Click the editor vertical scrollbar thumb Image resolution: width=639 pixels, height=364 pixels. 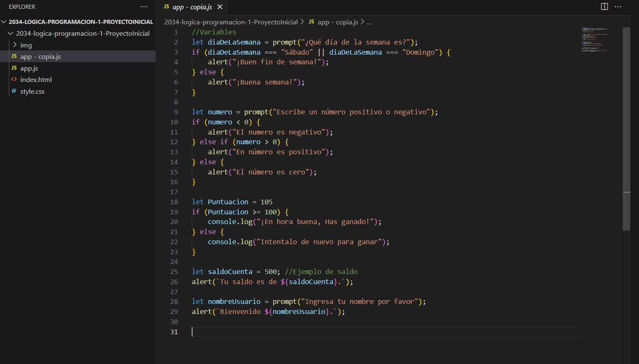click(x=626, y=129)
